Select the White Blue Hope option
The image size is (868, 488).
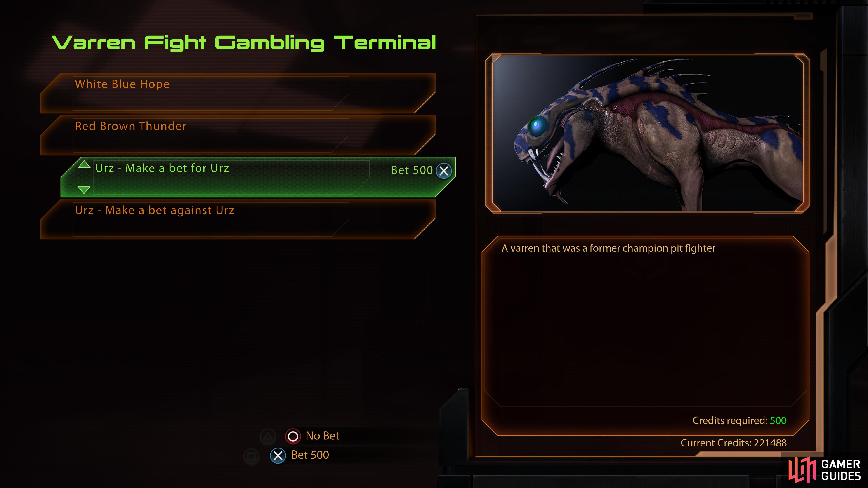pos(238,93)
